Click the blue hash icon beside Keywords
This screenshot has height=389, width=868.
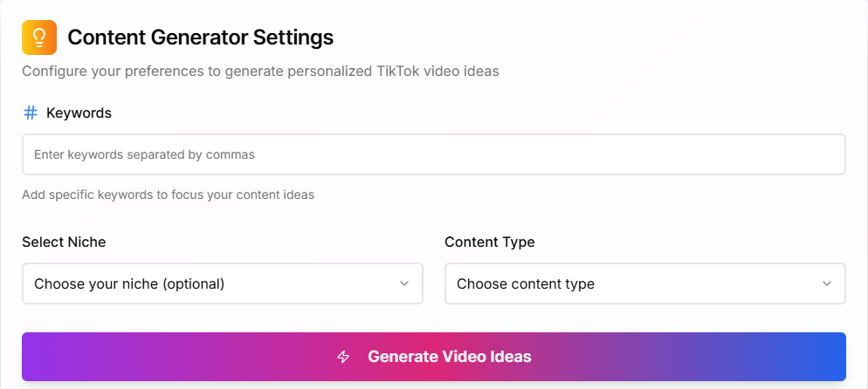click(x=31, y=113)
